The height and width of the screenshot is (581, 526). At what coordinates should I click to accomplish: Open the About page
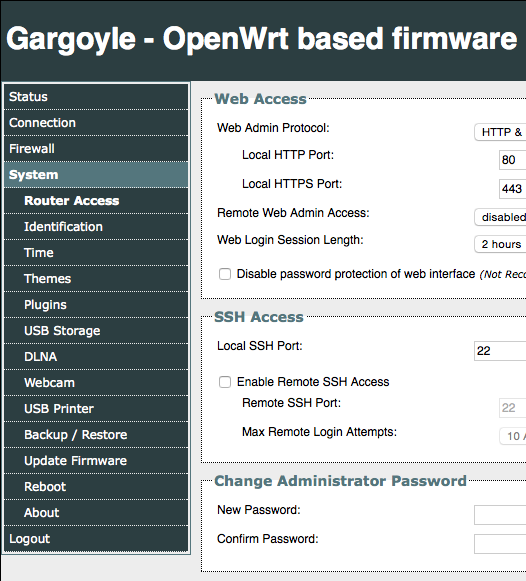pyautogui.click(x=96, y=512)
